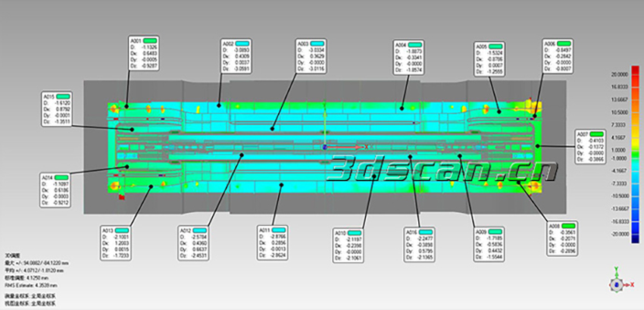
Task: Click the A001 annotation color chip
Action: (152, 39)
